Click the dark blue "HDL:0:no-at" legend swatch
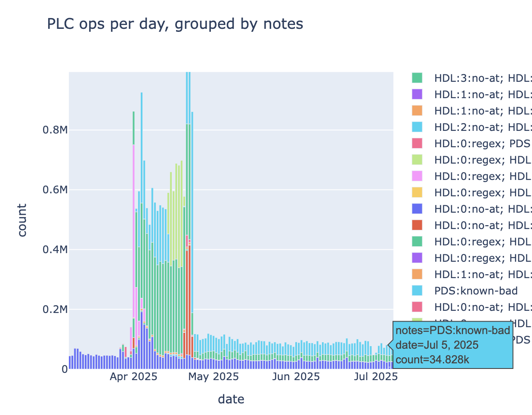The image size is (532, 415). (417, 209)
